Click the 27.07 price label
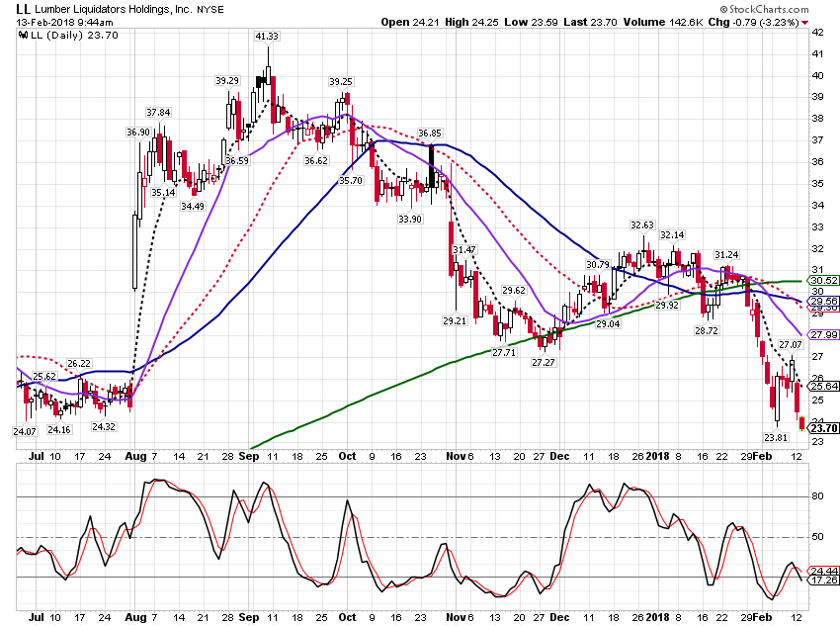Viewport: 840px width, 626px height. point(791,344)
